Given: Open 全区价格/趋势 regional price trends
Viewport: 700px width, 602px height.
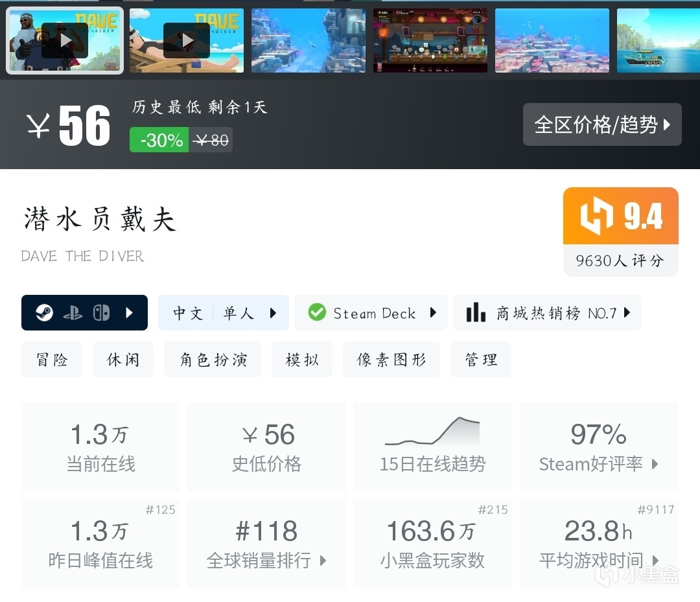Looking at the screenshot, I should [x=602, y=124].
